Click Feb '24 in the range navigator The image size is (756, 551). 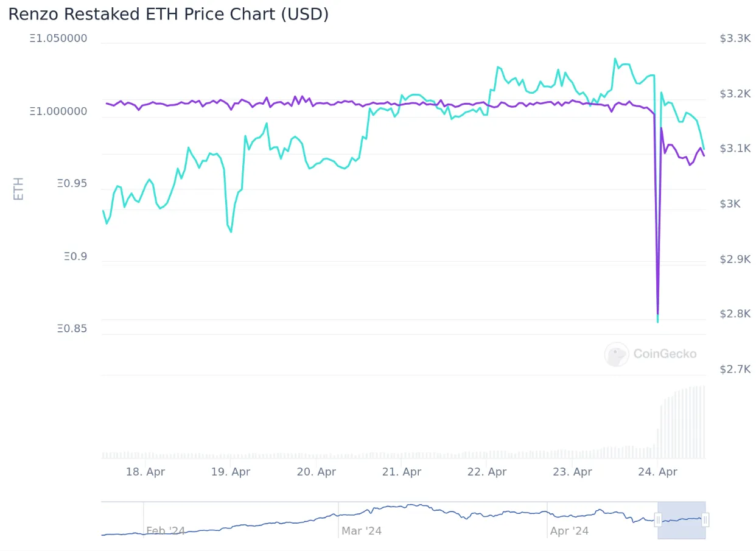(166, 531)
